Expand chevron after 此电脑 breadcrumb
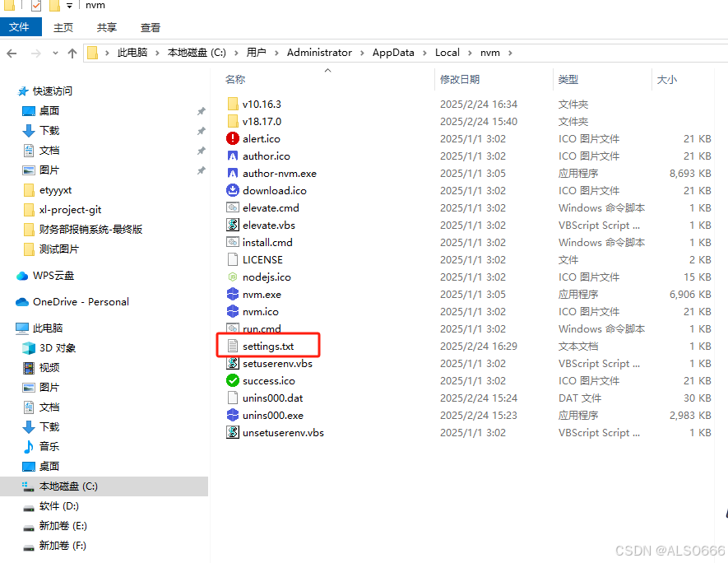728x563 pixels. tap(157, 53)
